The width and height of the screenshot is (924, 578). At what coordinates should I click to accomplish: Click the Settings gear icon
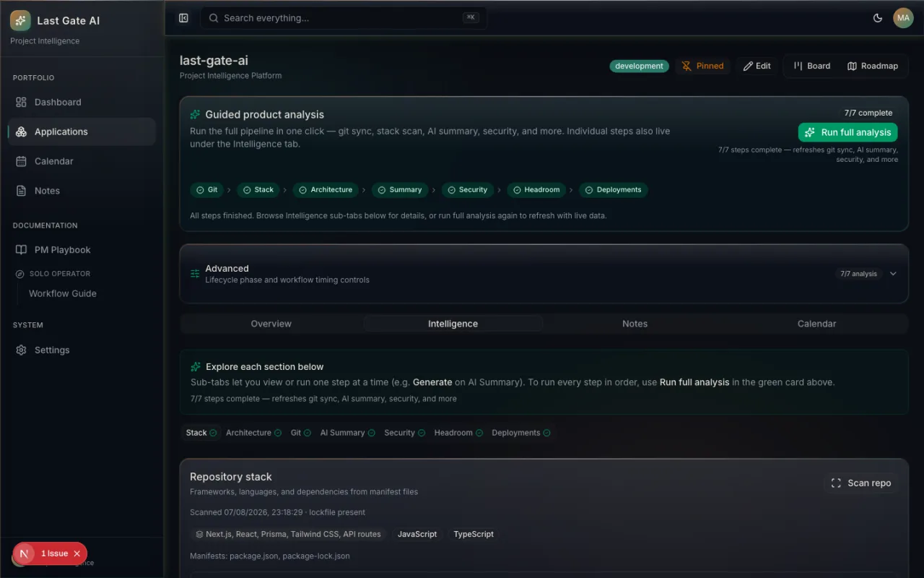pyautogui.click(x=21, y=350)
